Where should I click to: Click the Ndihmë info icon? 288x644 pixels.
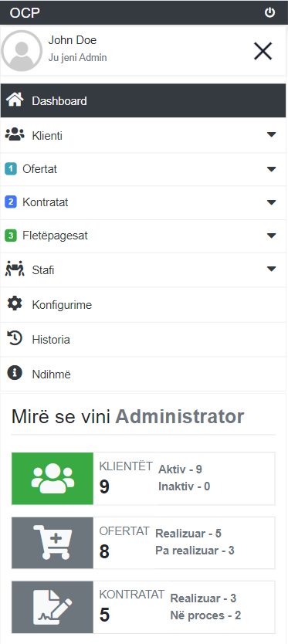(15, 373)
